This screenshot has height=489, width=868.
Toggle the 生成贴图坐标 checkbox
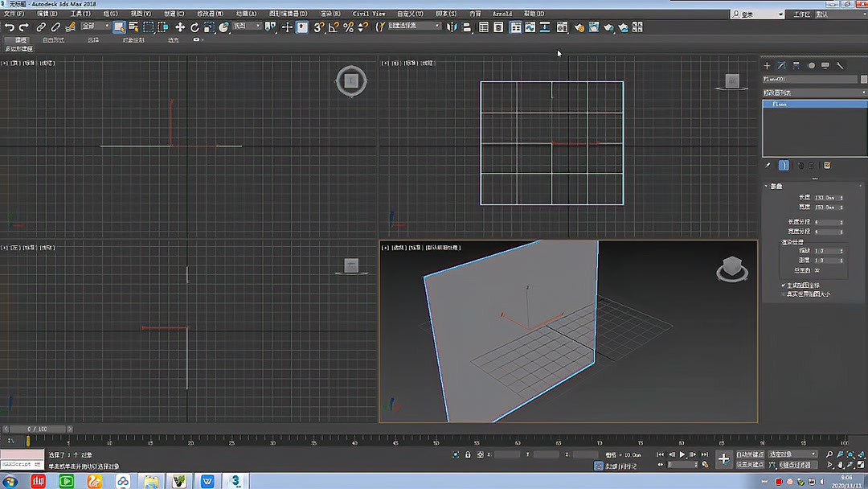[784, 285]
